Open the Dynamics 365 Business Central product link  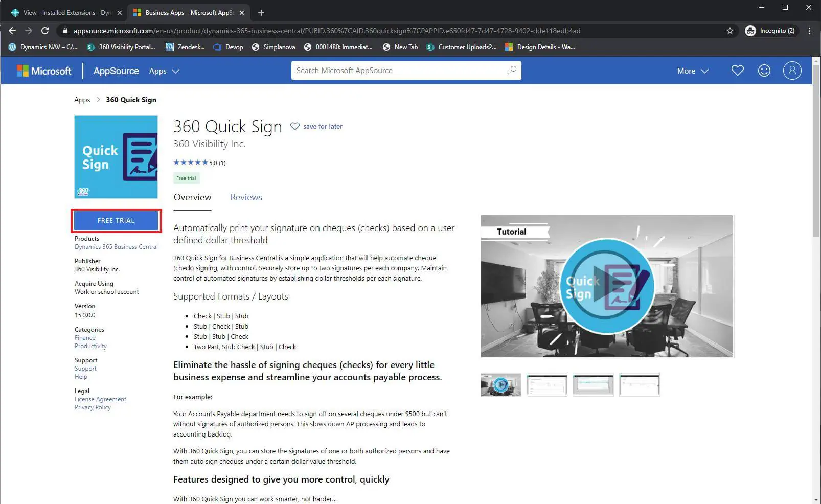tap(116, 247)
